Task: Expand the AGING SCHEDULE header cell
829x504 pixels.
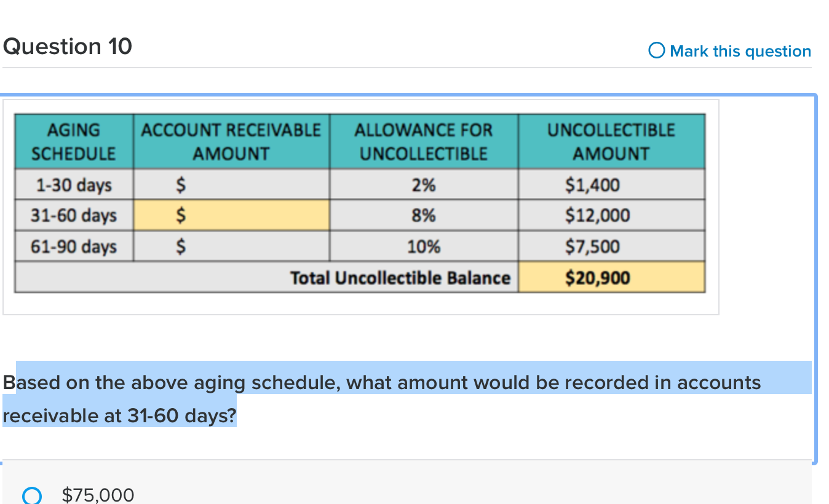Action: [73, 141]
